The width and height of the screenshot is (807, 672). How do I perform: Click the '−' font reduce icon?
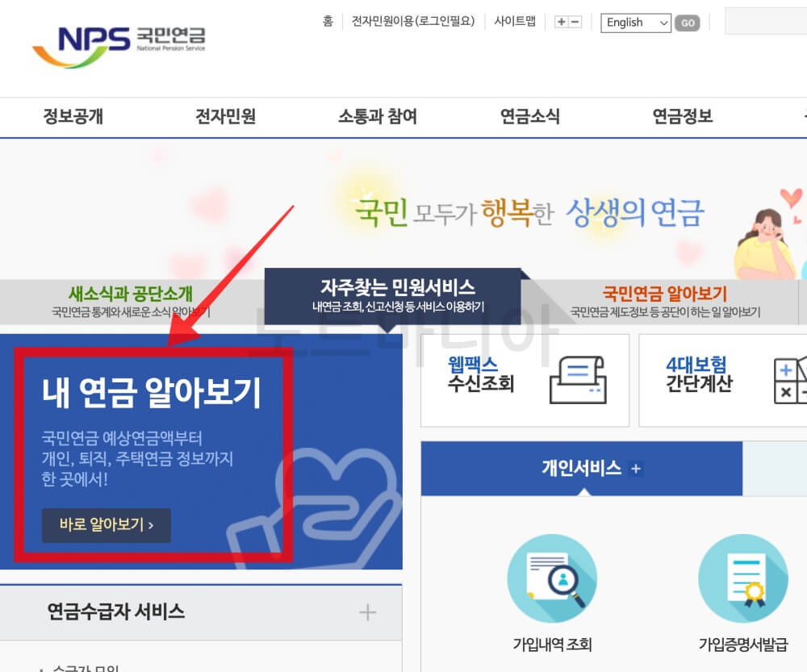click(x=574, y=22)
